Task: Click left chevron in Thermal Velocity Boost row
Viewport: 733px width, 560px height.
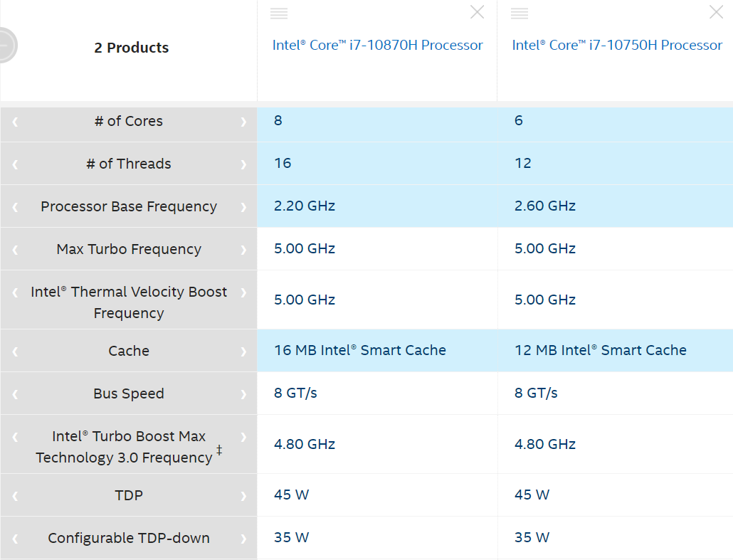Action: click(x=15, y=292)
